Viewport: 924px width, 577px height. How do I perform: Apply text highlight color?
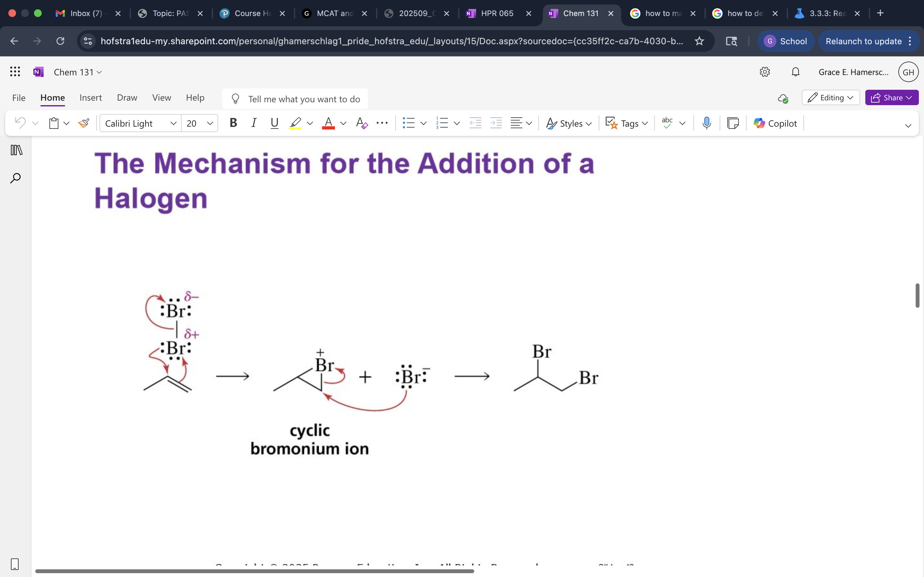click(x=295, y=123)
